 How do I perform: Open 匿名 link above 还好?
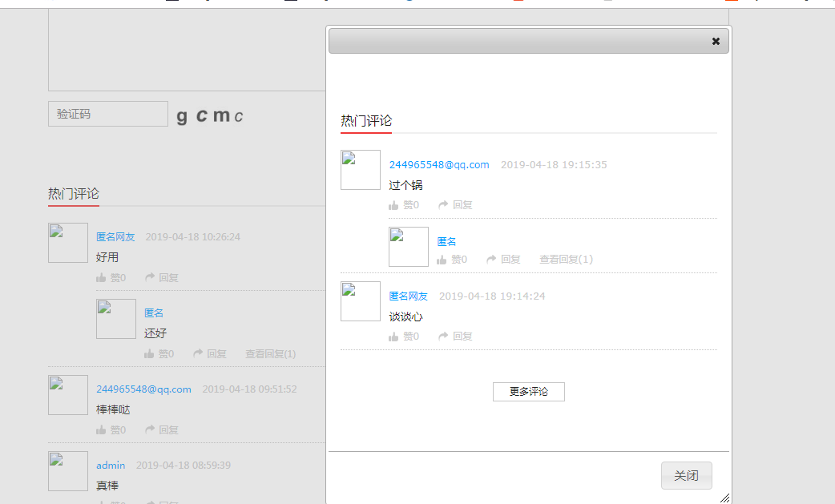(x=154, y=313)
